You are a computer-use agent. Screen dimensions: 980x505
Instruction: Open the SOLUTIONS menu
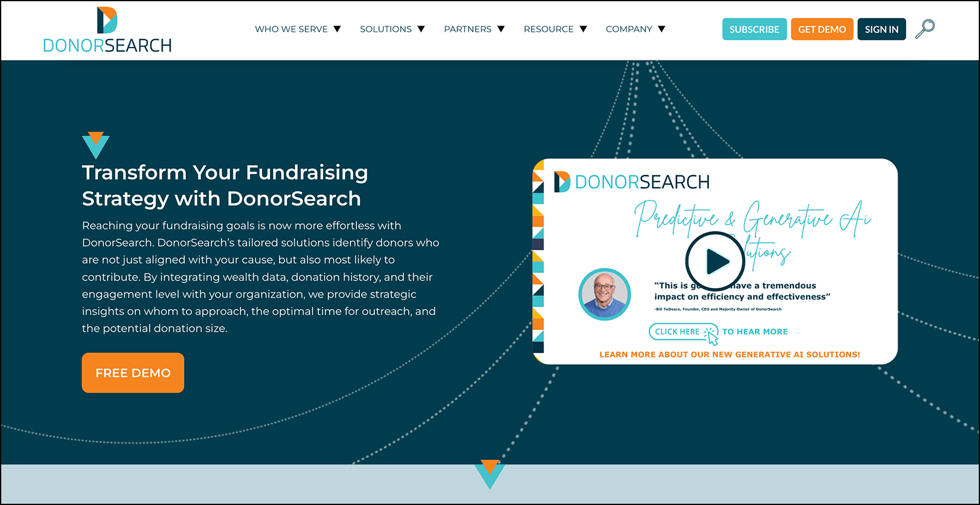tap(385, 29)
